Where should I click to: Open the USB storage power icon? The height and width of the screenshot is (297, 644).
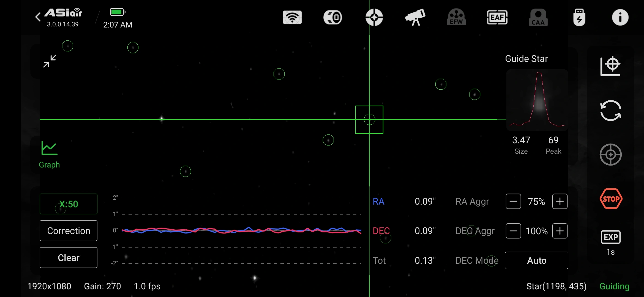click(579, 17)
